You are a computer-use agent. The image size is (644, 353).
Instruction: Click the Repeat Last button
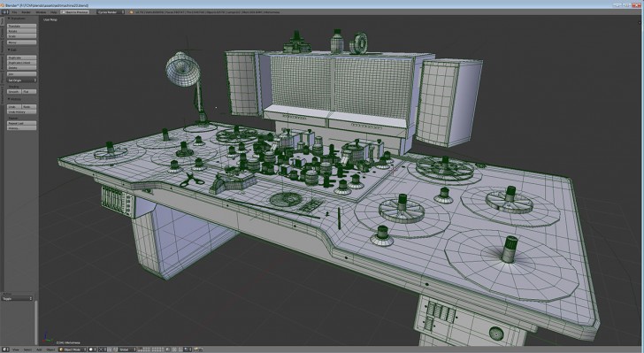[22, 123]
